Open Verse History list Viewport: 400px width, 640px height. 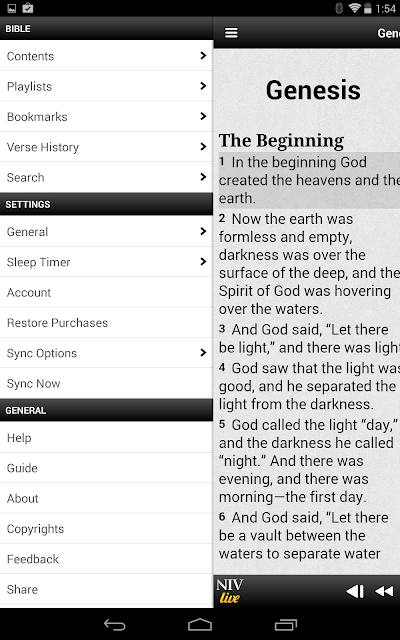click(106, 147)
